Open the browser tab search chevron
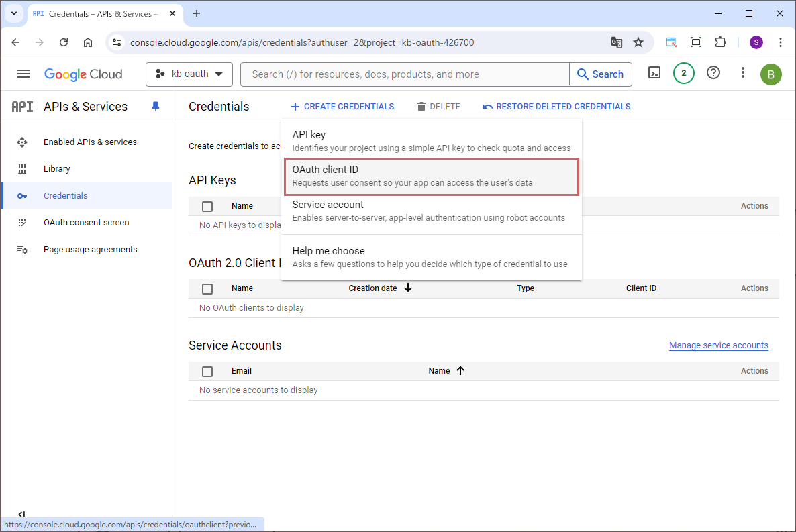Viewport: 796px width, 532px height. (13, 13)
